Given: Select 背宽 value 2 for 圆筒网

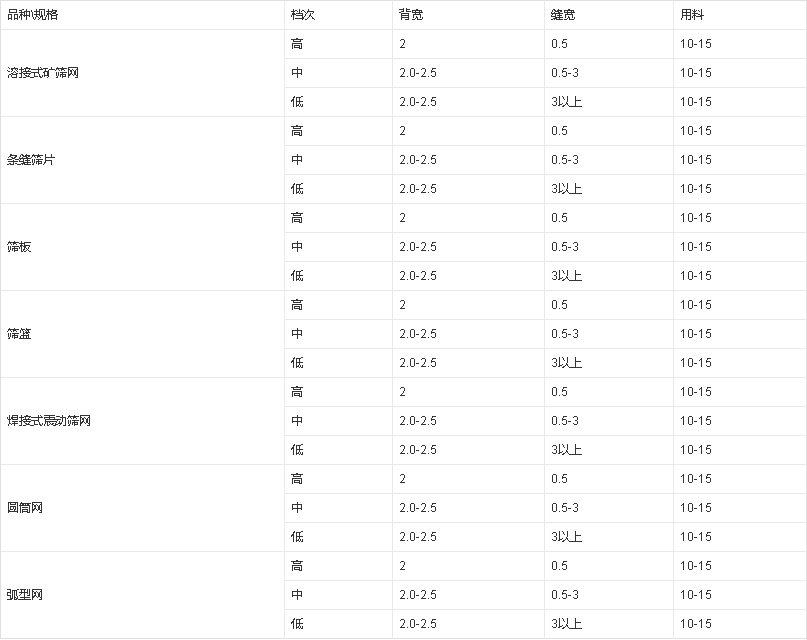Looking at the screenshot, I should [402, 479].
